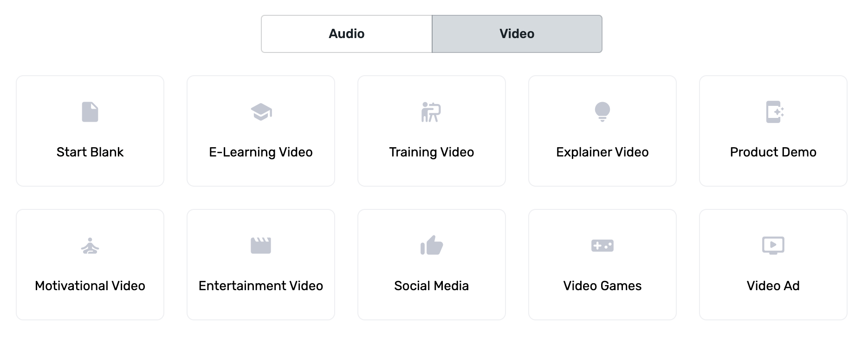
Task: Open the Training Video label
Action: pyautogui.click(x=432, y=152)
